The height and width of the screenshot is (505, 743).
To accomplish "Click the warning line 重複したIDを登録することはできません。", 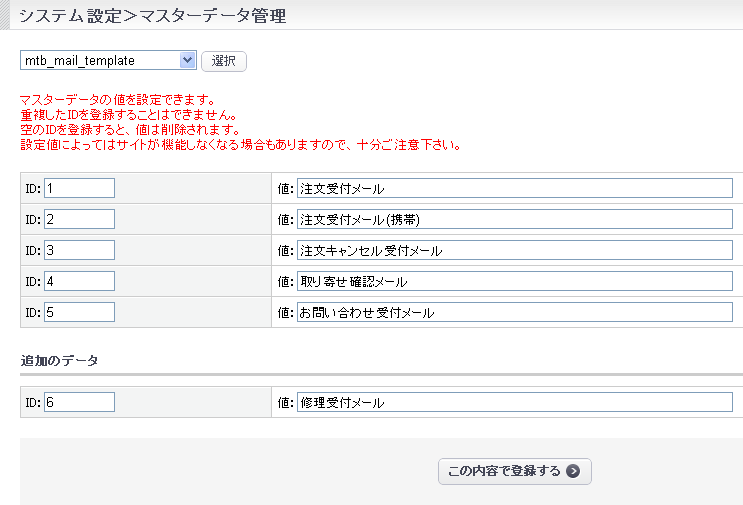I will coord(128,115).
